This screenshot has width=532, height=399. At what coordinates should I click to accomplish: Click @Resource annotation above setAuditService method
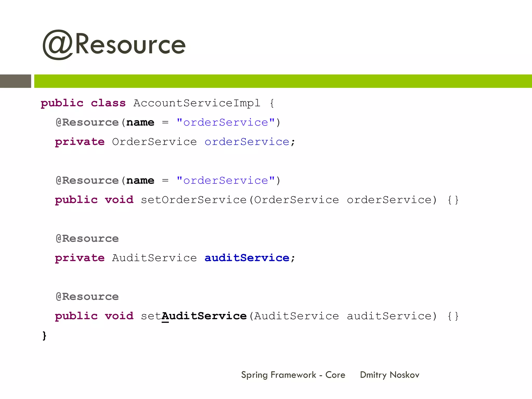(87, 297)
